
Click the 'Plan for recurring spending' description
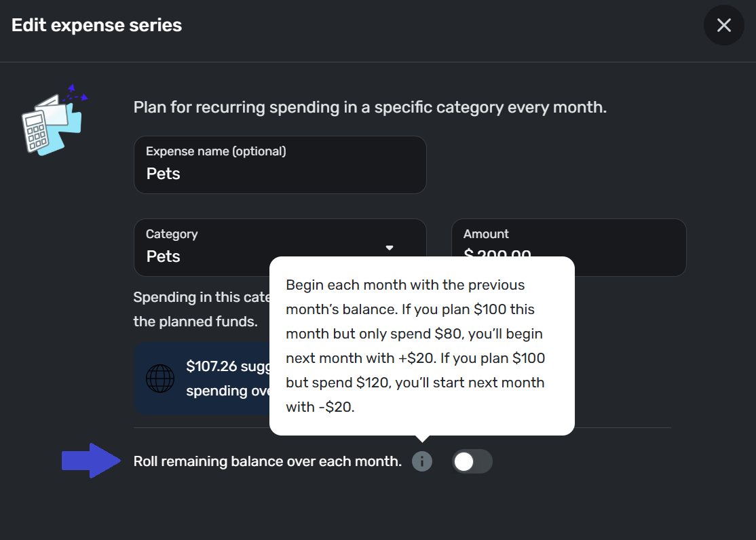pos(369,107)
